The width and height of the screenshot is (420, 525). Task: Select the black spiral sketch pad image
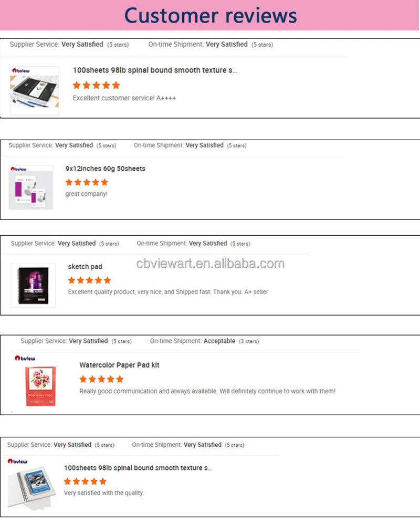click(x=33, y=285)
